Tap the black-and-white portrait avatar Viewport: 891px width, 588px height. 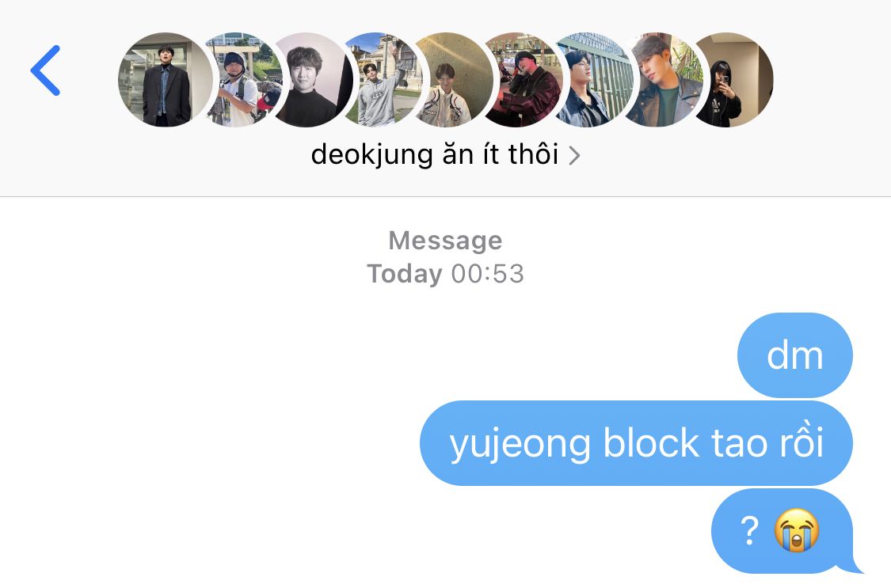tap(311, 79)
